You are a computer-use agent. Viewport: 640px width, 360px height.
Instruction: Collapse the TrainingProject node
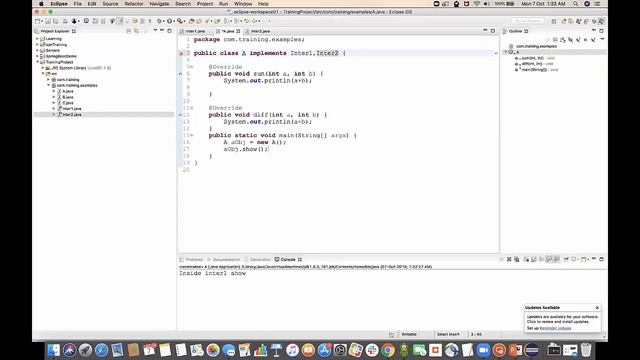coord(37,62)
